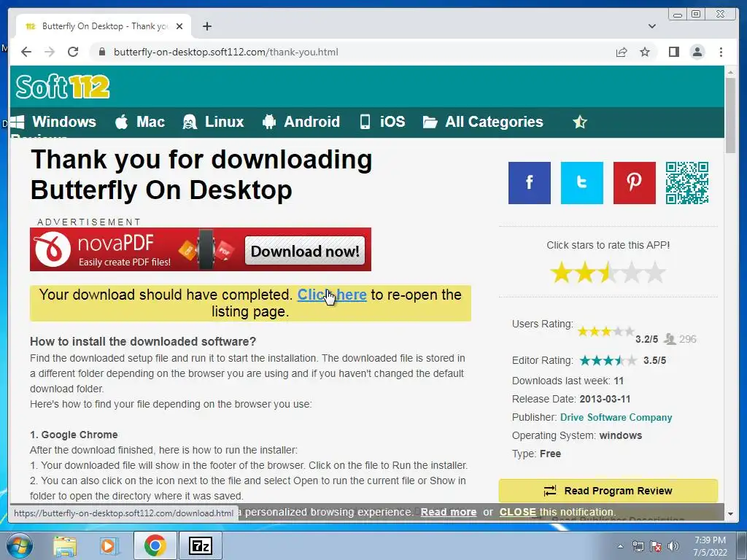Click the padlock site info icon

pos(101,52)
